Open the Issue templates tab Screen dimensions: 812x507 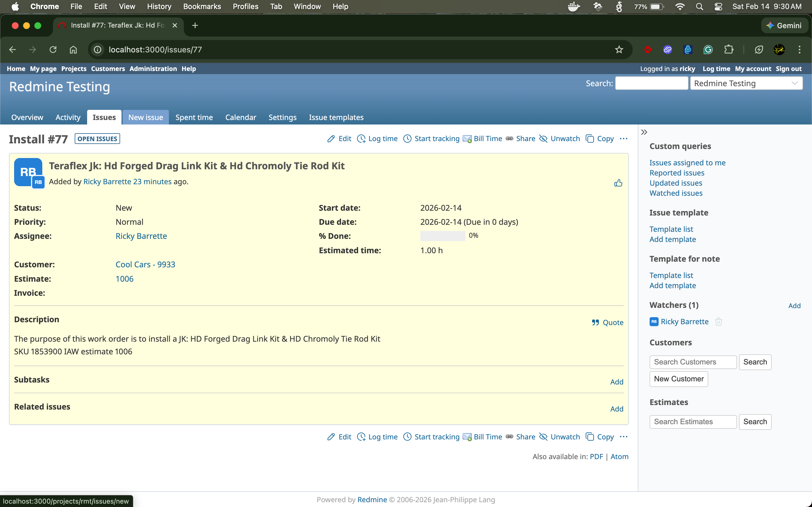pos(336,117)
